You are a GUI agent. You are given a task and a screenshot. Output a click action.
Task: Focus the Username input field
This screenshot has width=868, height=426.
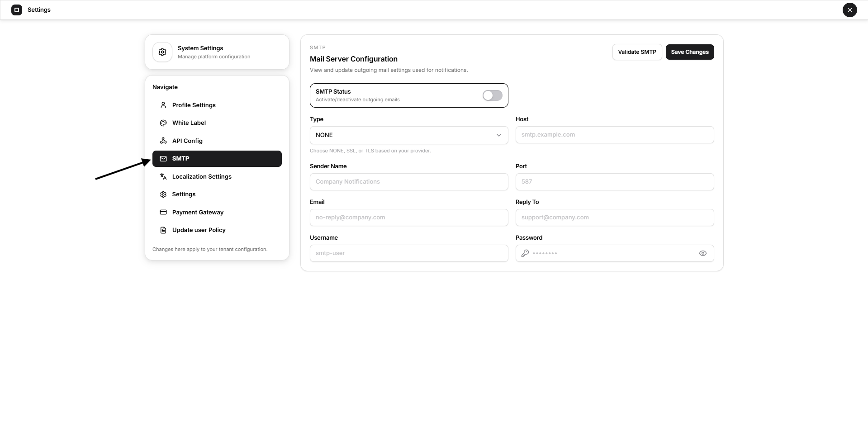[409, 253]
